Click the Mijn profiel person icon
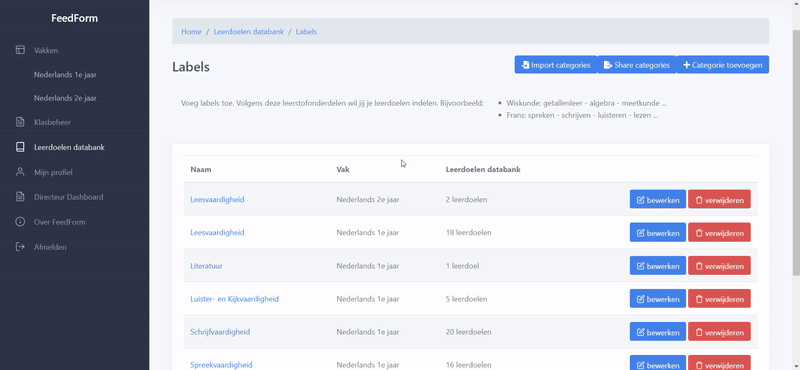 [20, 172]
